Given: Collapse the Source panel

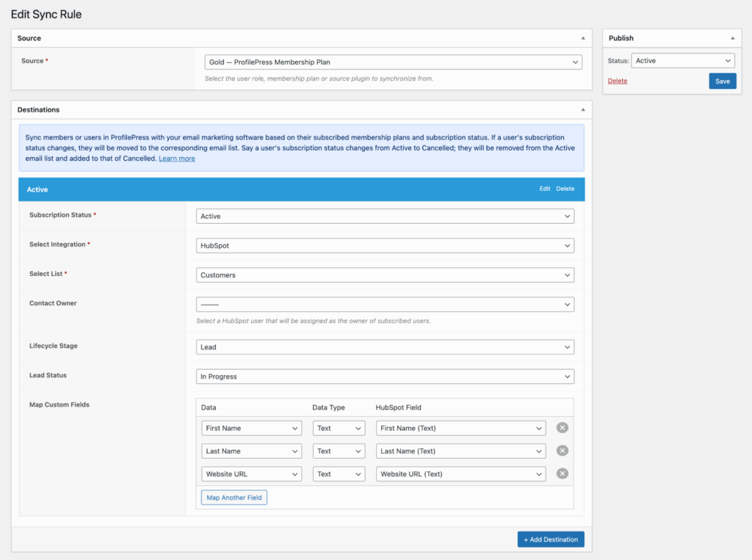Looking at the screenshot, I should pyautogui.click(x=584, y=37).
